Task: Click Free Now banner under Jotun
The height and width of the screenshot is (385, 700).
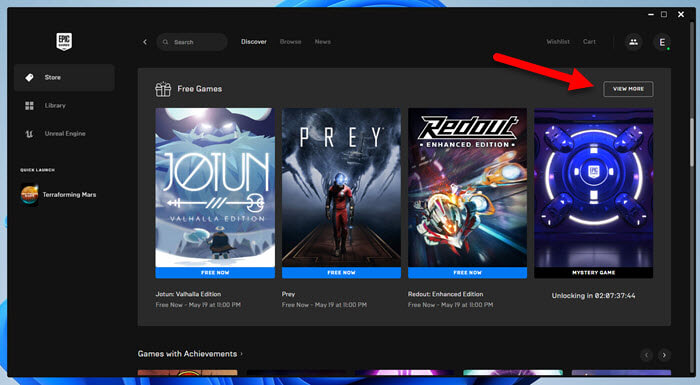Action: pos(215,272)
